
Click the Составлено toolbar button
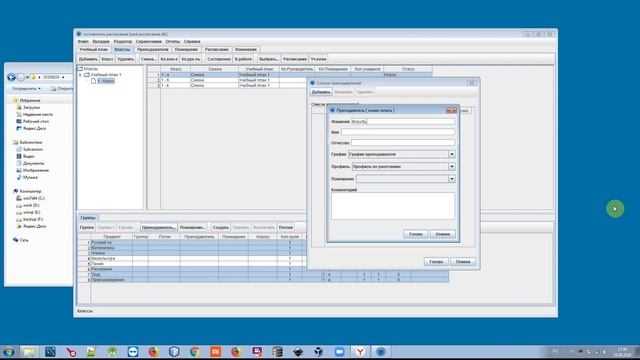[219, 59]
